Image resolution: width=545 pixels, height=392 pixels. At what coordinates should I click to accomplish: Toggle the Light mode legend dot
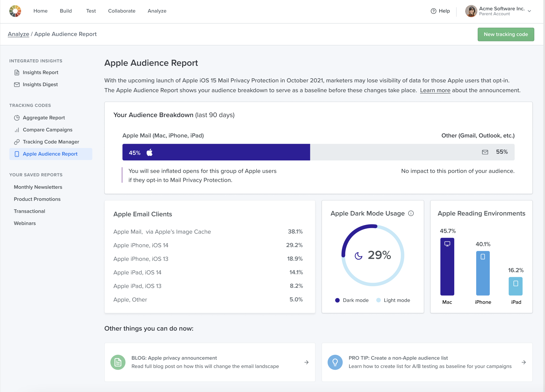click(378, 300)
